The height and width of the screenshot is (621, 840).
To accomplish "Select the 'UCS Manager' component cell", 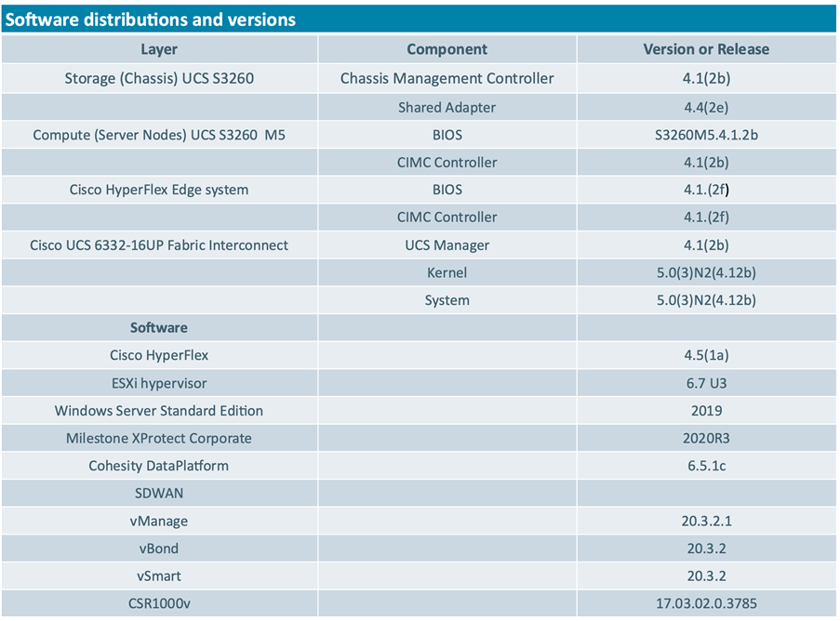I will point(447,245).
